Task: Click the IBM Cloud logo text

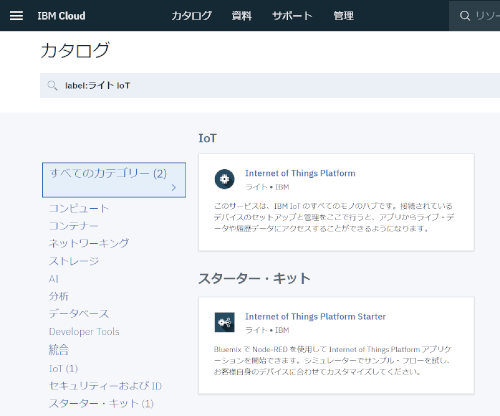Action: click(61, 16)
